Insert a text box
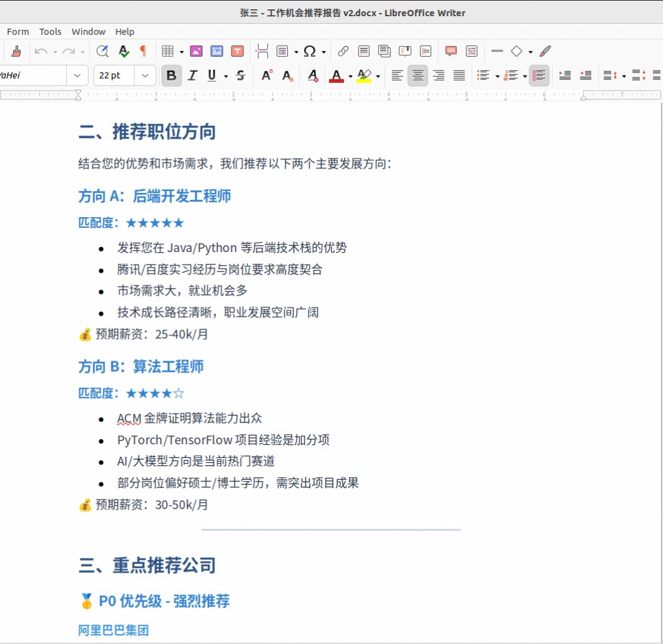 point(237,51)
